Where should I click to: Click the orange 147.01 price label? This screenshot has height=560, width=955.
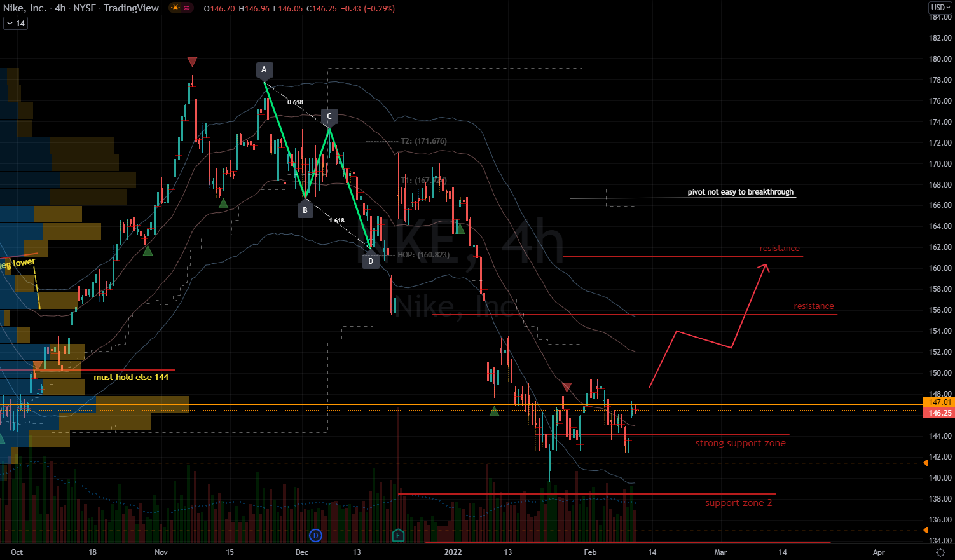coord(938,402)
